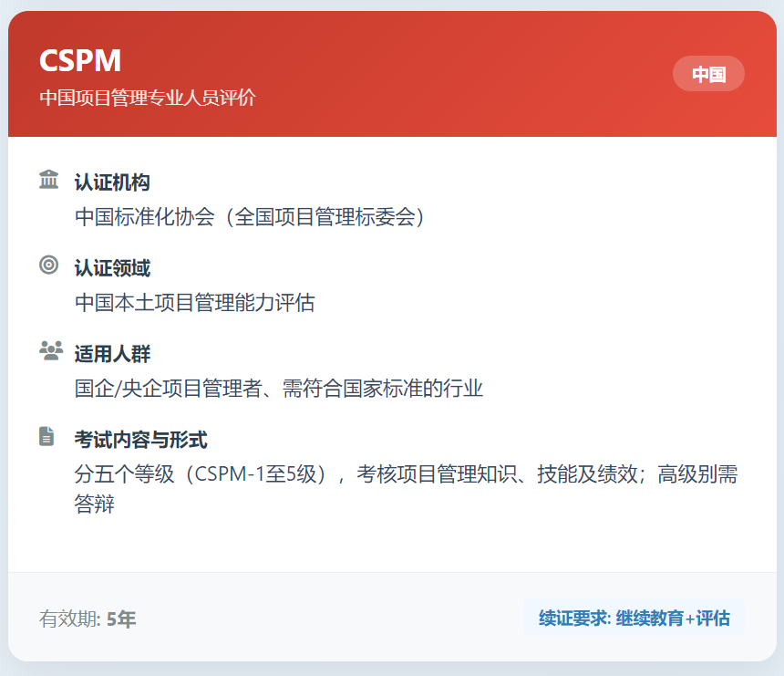Click the subtitle 中国项目管理专业人员评价

(147, 98)
